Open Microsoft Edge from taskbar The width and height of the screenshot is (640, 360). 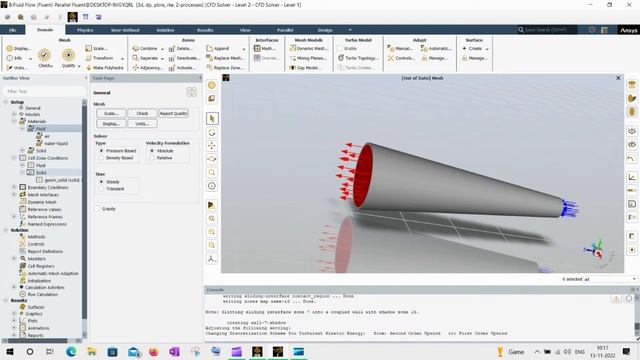[x=71, y=351]
